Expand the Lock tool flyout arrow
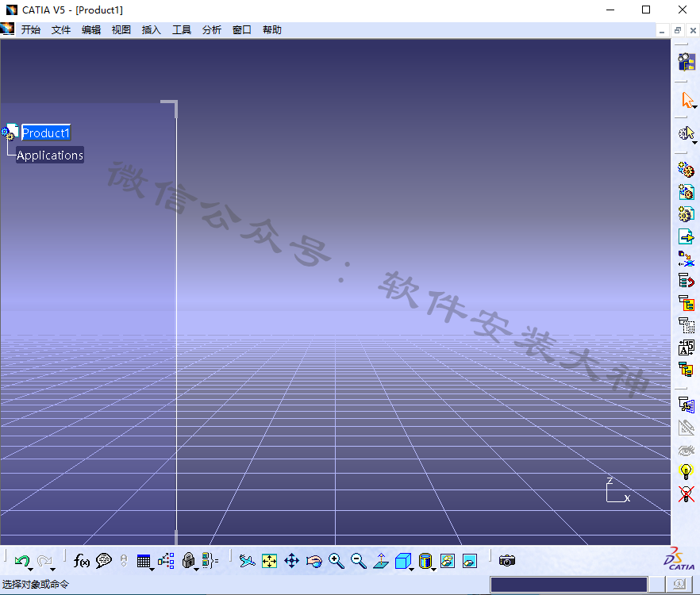Image resolution: width=700 pixels, height=595 pixels. pos(197,570)
